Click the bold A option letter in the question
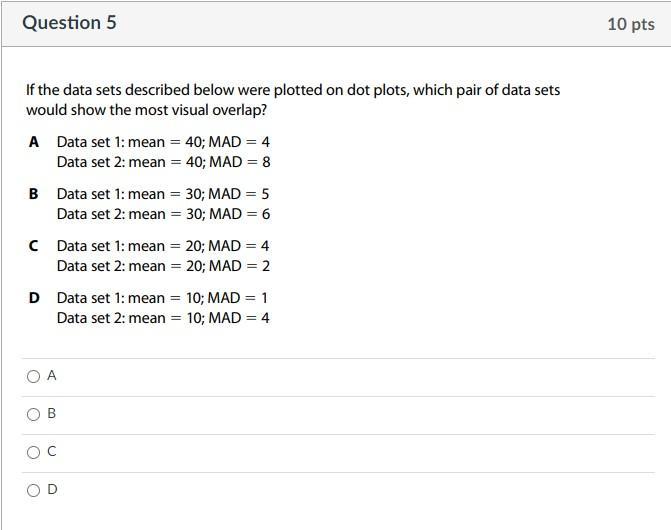671x530 pixels. [x=34, y=142]
